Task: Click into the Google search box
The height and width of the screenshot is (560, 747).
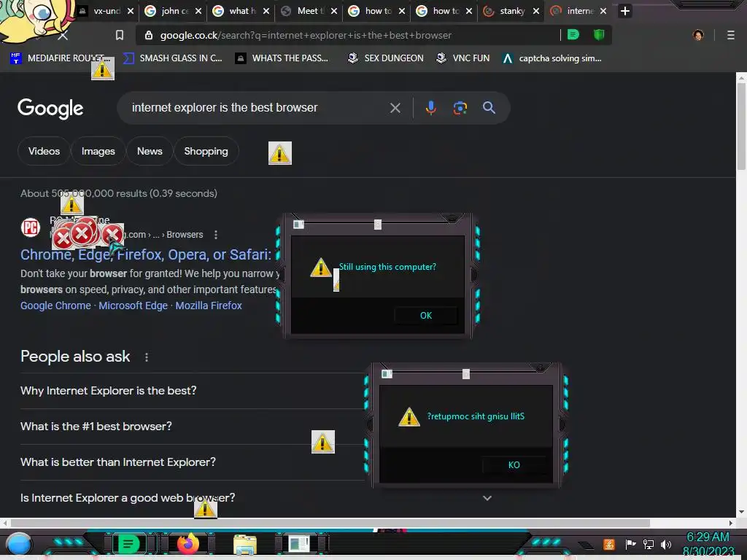Action: pyautogui.click(x=258, y=108)
